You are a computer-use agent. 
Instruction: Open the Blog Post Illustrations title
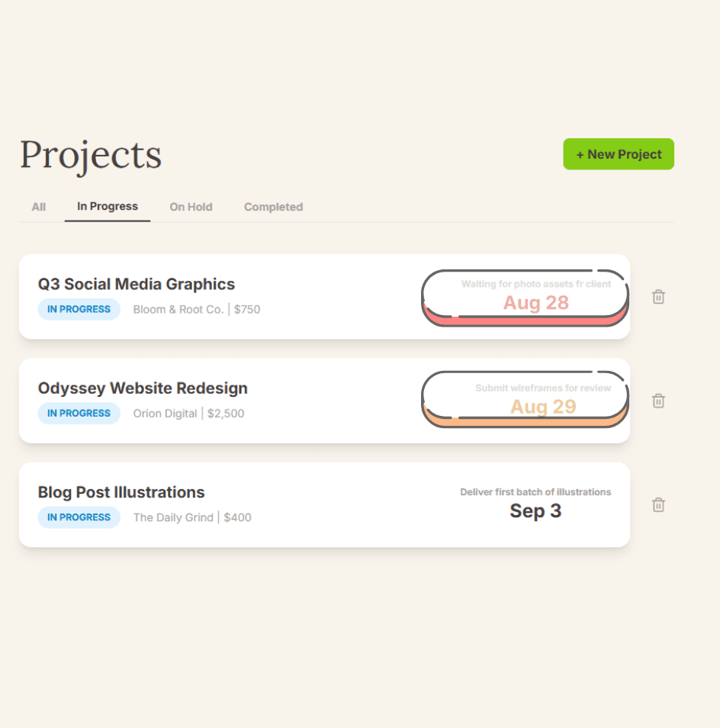pos(121,492)
